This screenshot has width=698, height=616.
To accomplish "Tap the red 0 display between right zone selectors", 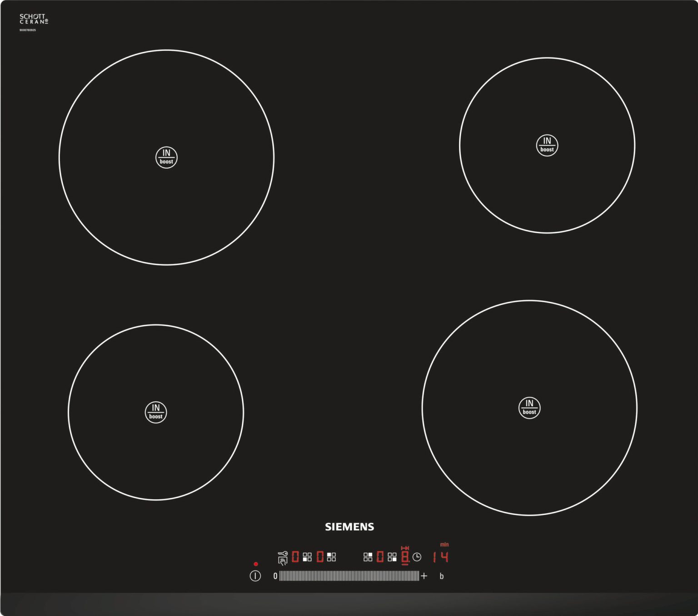I will [x=380, y=557].
